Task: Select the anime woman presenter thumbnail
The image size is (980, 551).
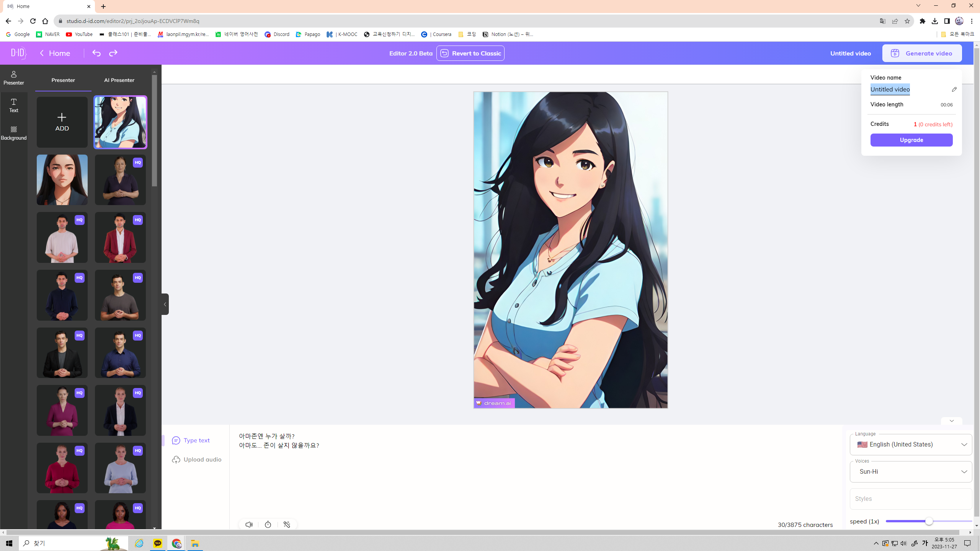Action: click(x=120, y=122)
